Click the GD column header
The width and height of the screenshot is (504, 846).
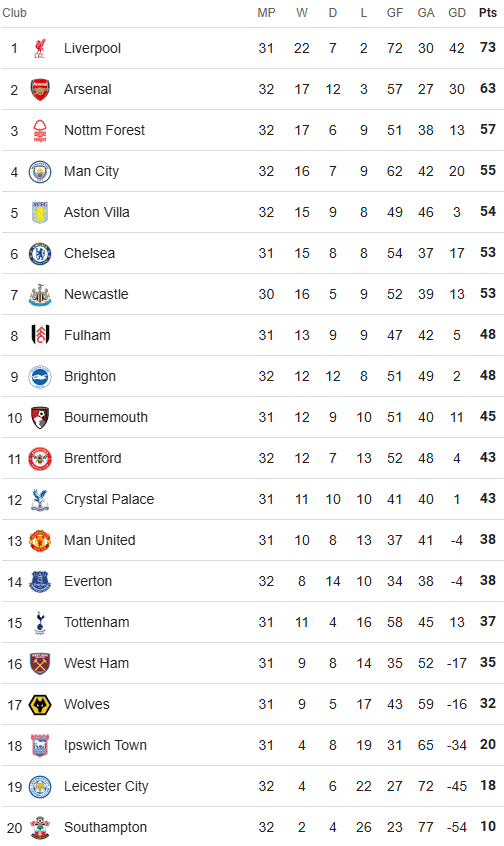pos(457,13)
